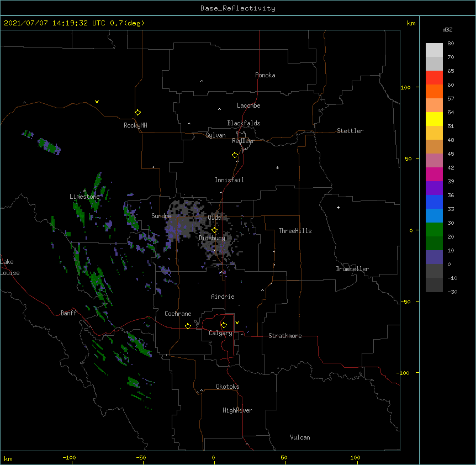This screenshot has width=476, height=465.
Task: Click the -30 value in the dBZ legend
Action: pyautogui.click(x=452, y=292)
